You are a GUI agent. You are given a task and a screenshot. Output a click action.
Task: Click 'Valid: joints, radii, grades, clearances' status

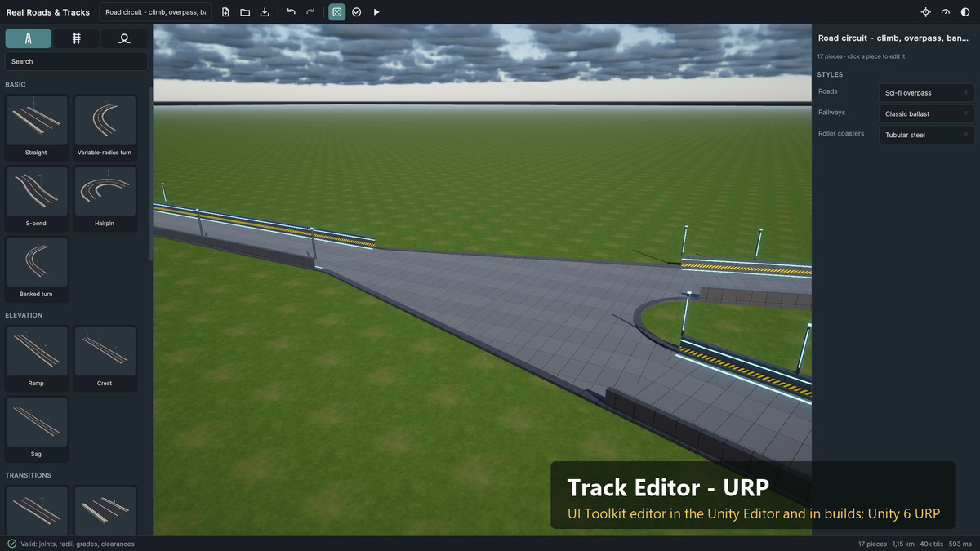(x=78, y=544)
